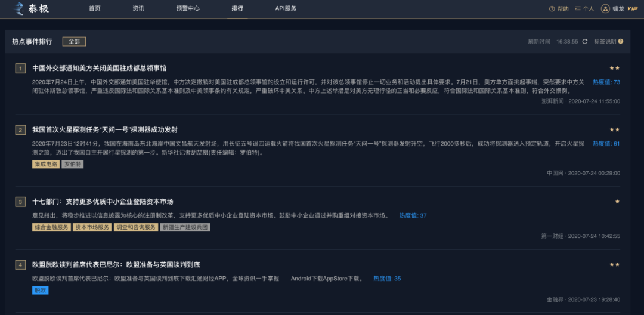This screenshot has height=315, width=644.
Task: Switch to the 资讯 tab
Action: coord(138,8)
